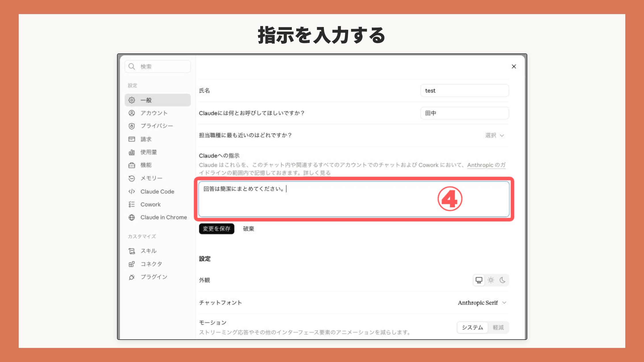Switch to light mode sun icon

491,280
